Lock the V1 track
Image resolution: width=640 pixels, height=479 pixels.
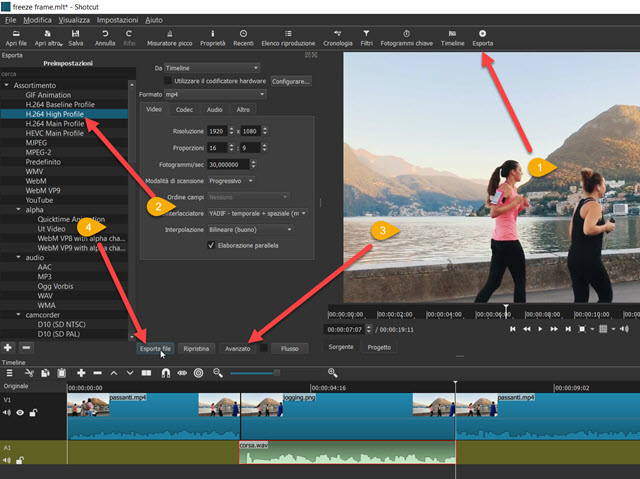(33, 412)
